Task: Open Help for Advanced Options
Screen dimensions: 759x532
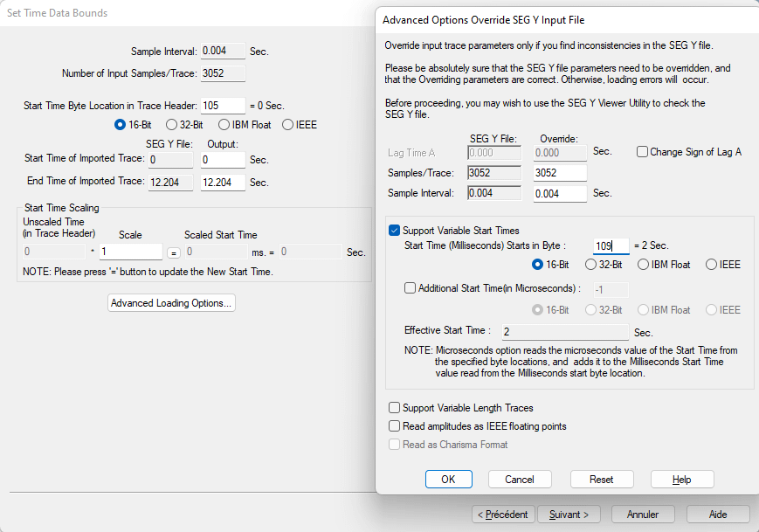Action: click(681, 479)
